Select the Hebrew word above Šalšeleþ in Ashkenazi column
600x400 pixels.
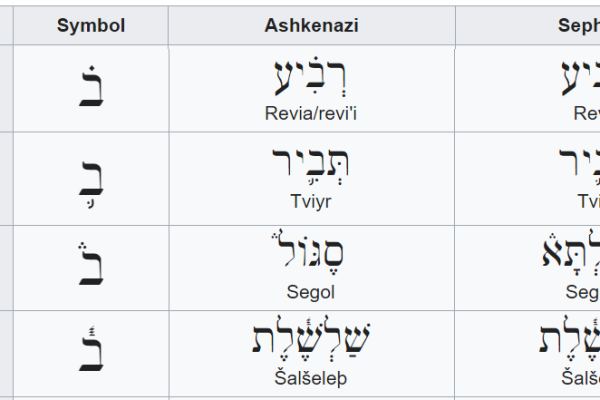point(311,341)
